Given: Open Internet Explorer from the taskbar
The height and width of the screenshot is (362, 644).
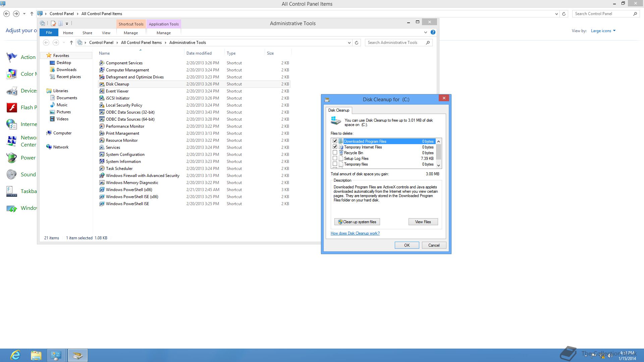Looking at the screenshot, I should (x=15, y=355).
